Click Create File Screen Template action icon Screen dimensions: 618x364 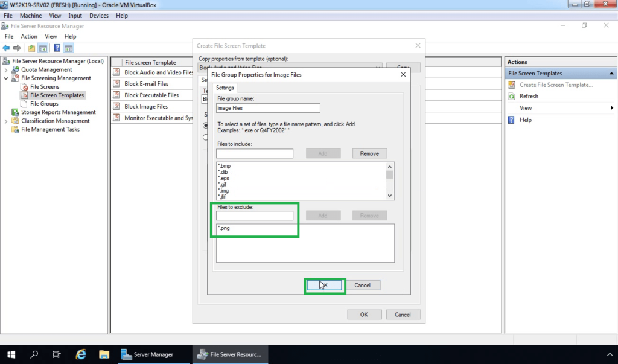coord(512,85)
